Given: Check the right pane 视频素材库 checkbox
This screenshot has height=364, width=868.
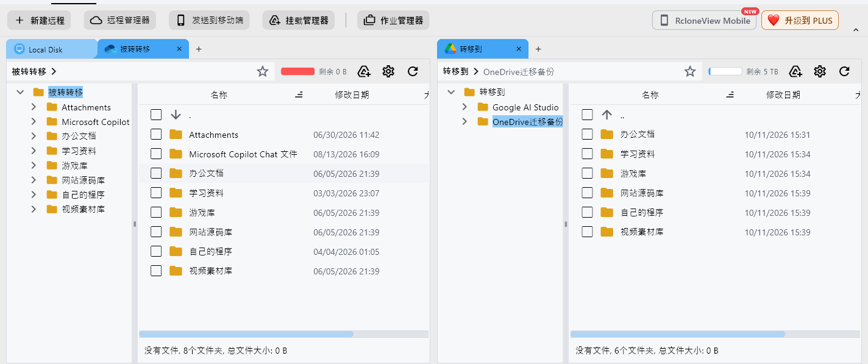Looking at the screenshot, I should click(587, 232).
